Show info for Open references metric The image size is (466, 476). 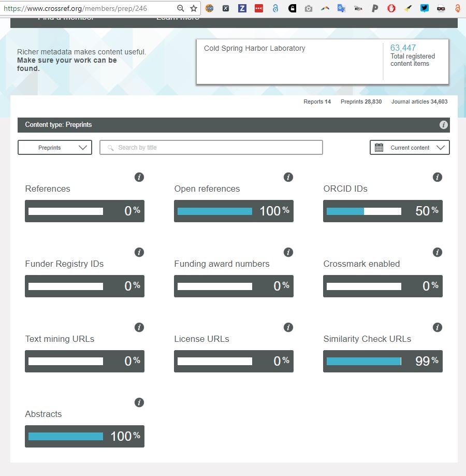click(x=288, y=177)
